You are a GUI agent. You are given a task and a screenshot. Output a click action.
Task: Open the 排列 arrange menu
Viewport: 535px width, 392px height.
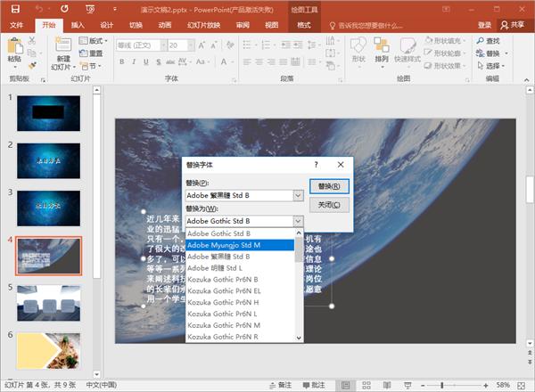(x=382, y=52)
